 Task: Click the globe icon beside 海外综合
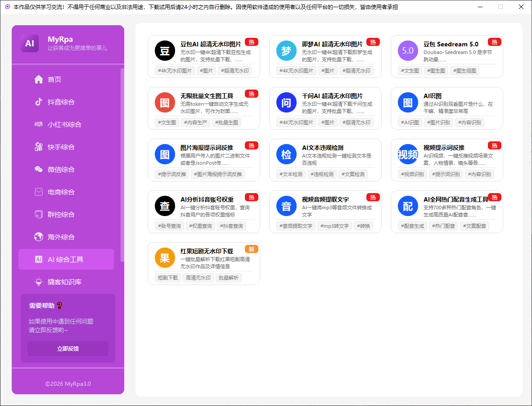point(39,237)
